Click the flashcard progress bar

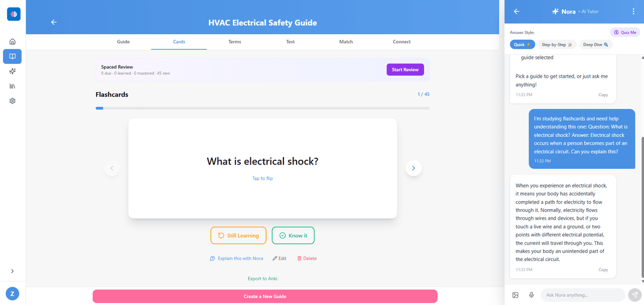coord(262,108)
